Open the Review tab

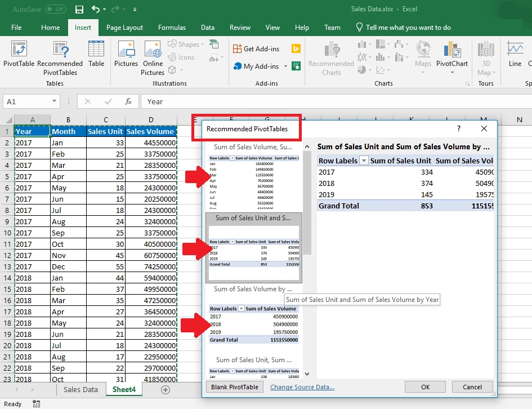coord(240,28)
